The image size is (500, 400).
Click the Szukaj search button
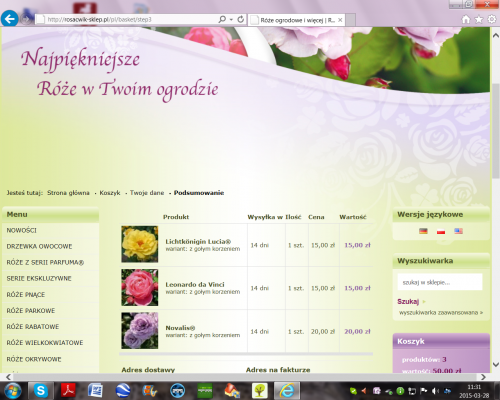click(408, 302)
